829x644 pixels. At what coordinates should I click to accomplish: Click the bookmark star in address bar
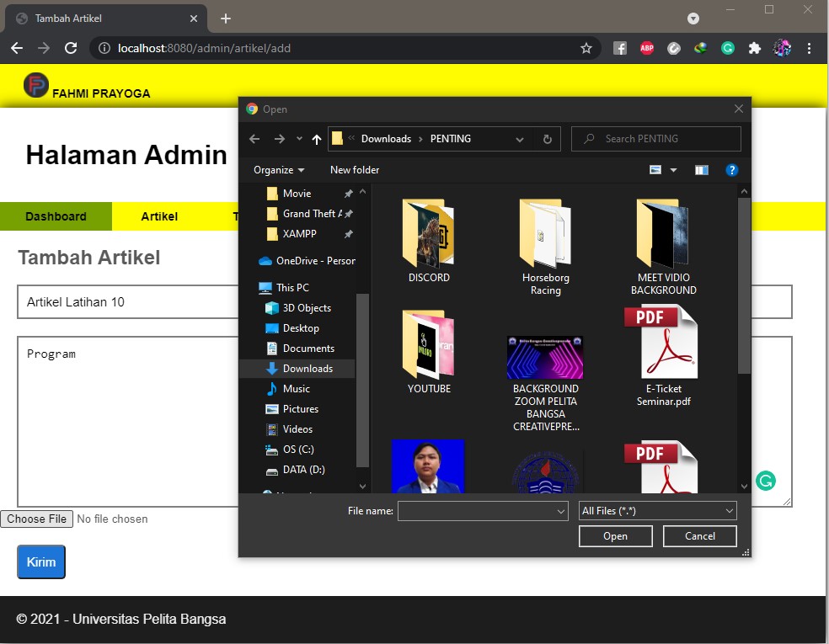coord(586,48)
